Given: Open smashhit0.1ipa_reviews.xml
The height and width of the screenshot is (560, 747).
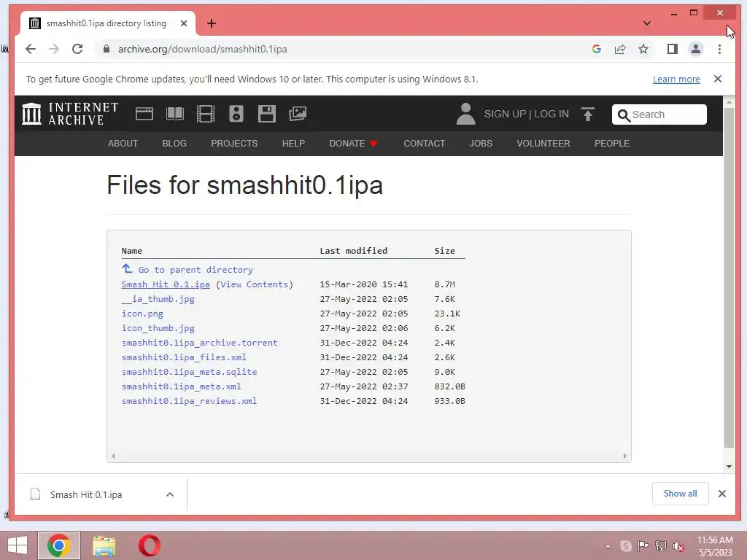Looking at the screenshot, I should click(189, 401).
